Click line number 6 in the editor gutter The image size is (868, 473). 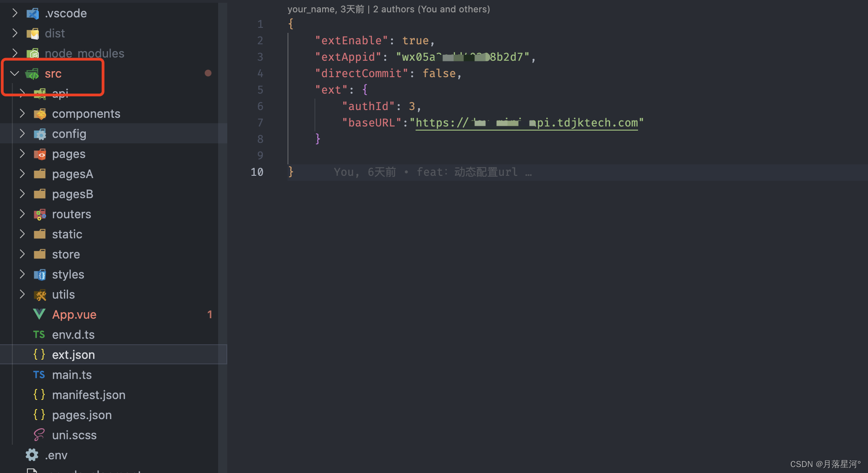[260, 106]
